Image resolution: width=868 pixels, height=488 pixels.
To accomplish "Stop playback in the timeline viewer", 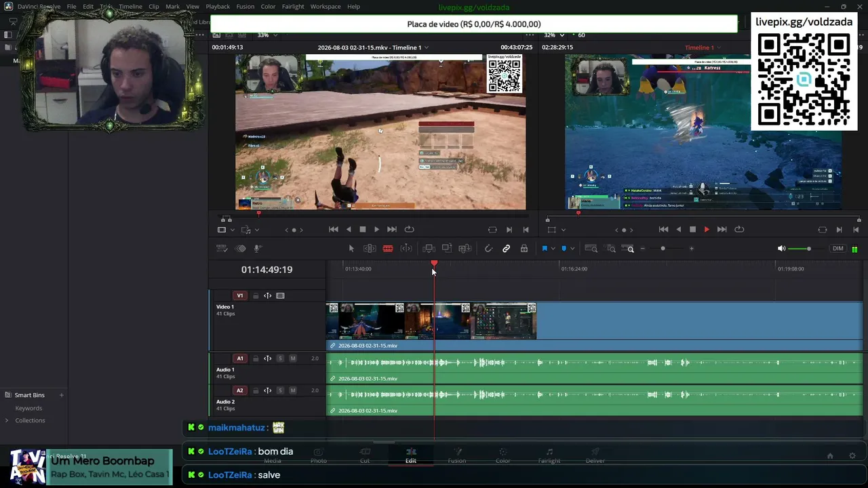I will tap(692, 230).
